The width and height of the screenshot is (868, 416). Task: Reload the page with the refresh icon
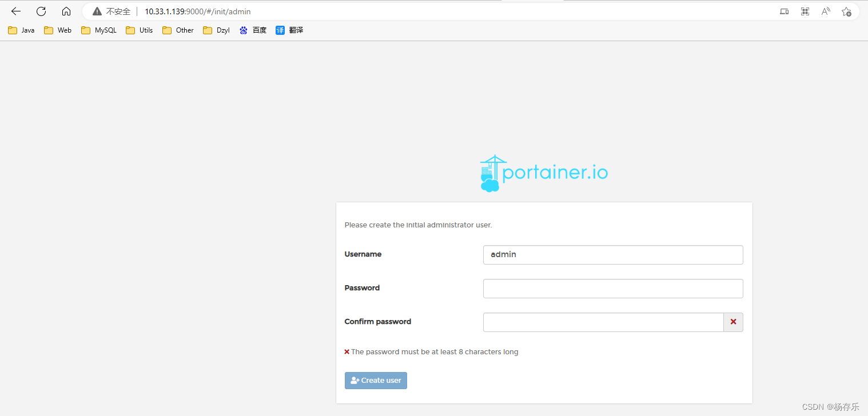(x=41, y=11)
